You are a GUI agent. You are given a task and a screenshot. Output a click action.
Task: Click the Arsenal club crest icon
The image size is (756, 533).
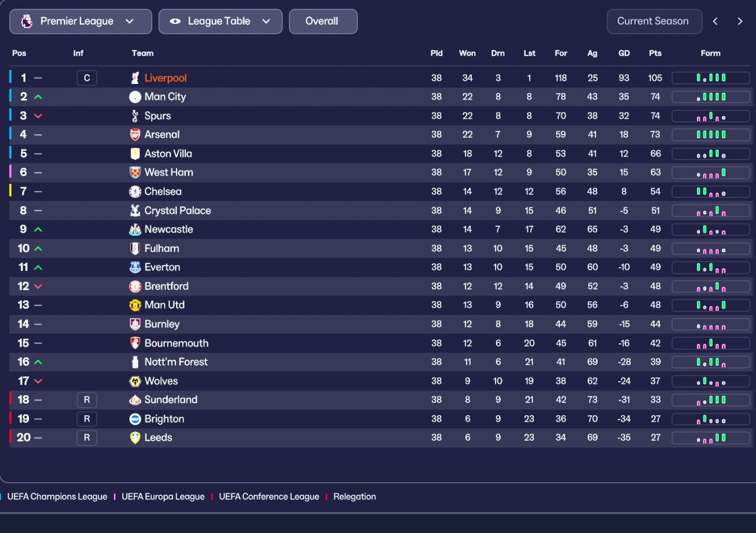click(x=135, y=135)
